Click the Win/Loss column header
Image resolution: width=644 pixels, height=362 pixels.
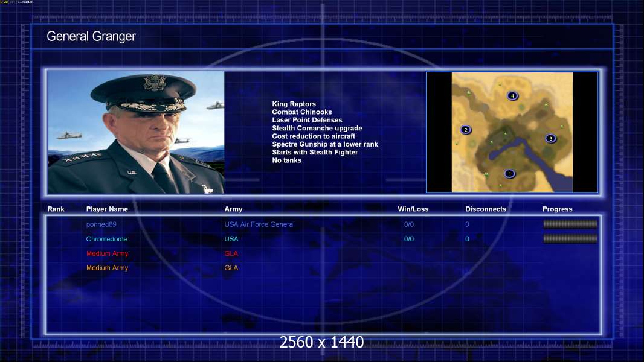click(413, 209)
